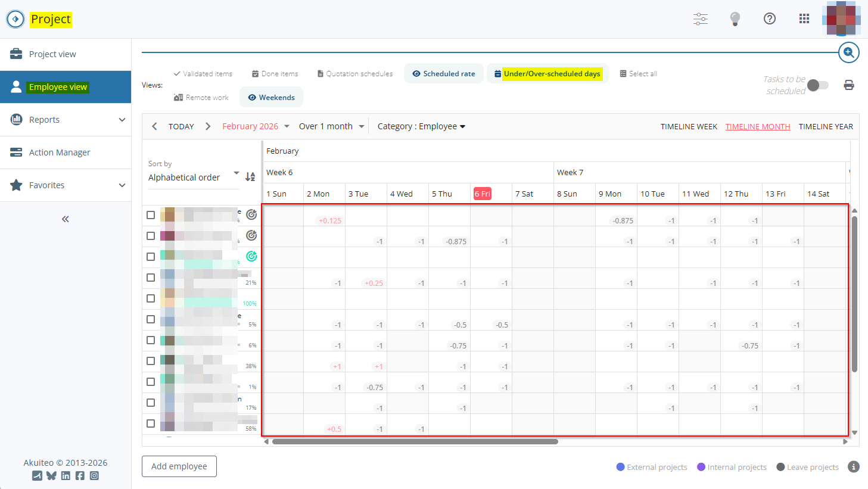
Task: Reverse sort order with A-Z icon
Action: point(250,177)
